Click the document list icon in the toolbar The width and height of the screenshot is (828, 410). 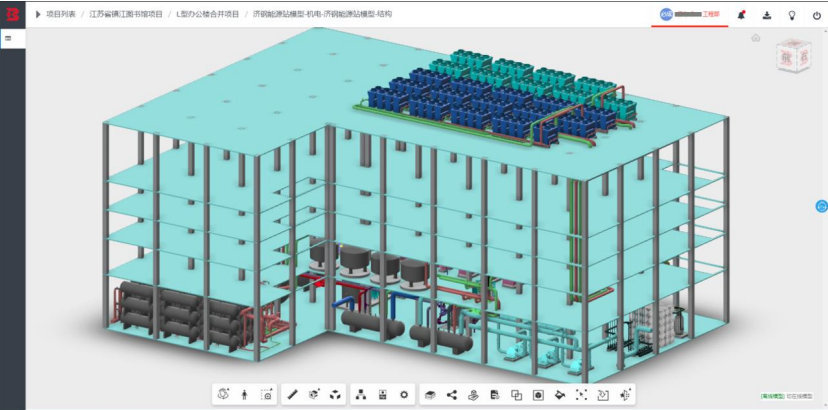[x=495, y=394]
